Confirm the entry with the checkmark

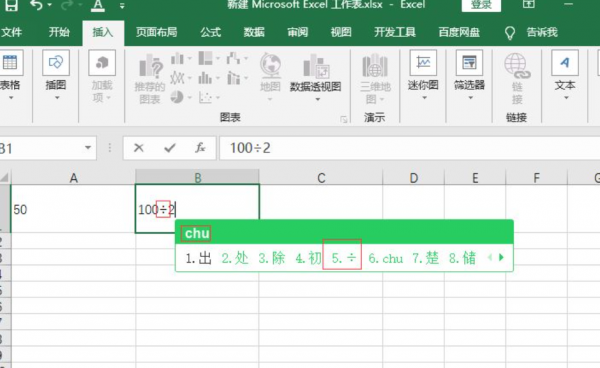170,148
